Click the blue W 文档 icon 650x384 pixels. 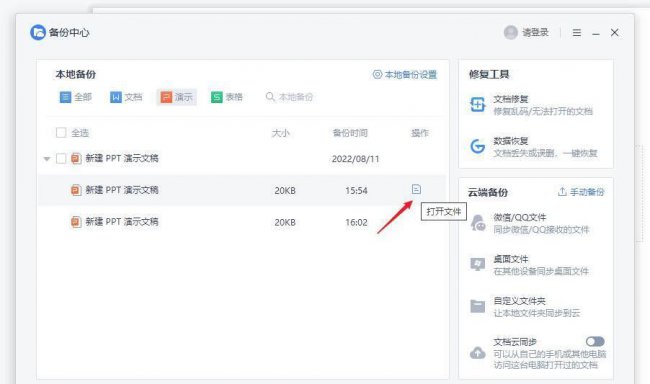tap(115, 97)
